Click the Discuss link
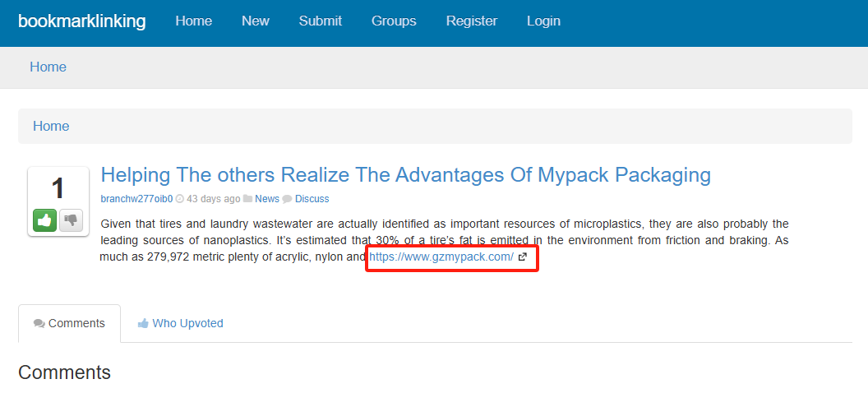Viewport: 868px width, 393px height. pos(312,199)
